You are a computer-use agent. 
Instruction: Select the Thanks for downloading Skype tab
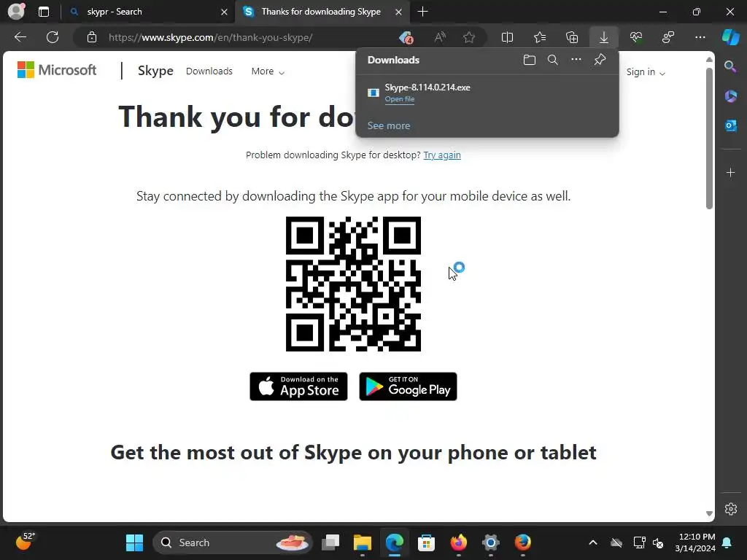click(322, 12)
